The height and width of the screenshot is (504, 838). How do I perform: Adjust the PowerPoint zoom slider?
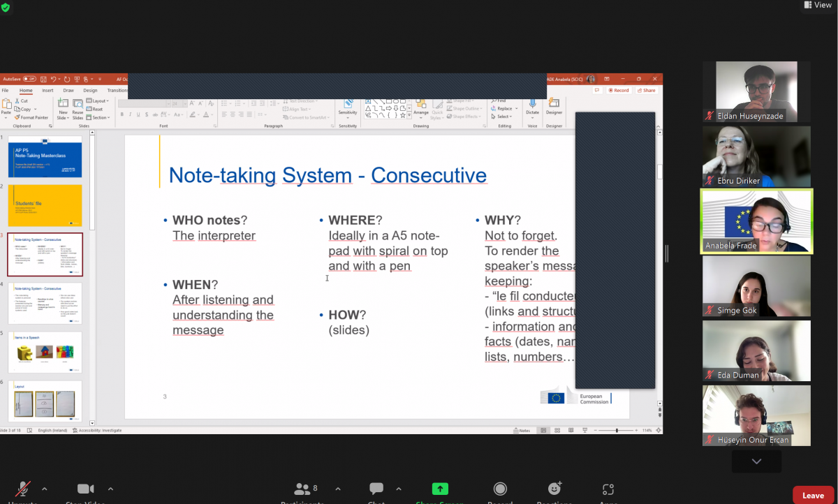tap(617, 430)
